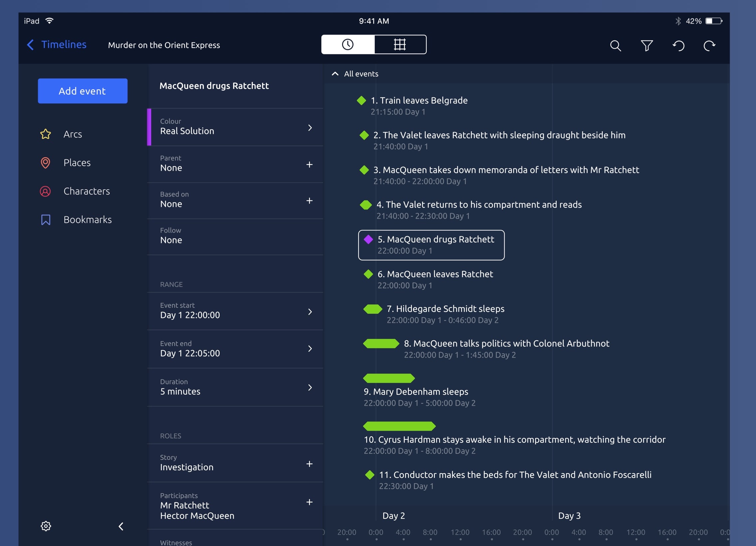Open the Characters icon

(x=45, y=191)
